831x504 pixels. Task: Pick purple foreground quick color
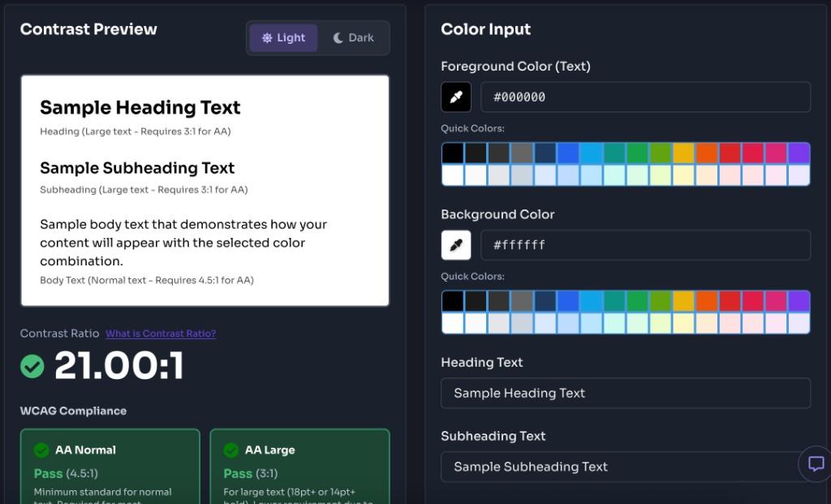799,153
